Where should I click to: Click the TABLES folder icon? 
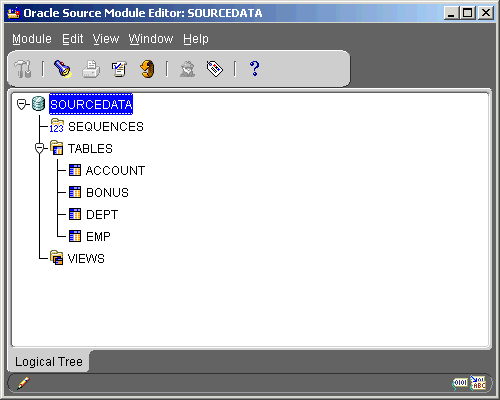click(57, 148)
